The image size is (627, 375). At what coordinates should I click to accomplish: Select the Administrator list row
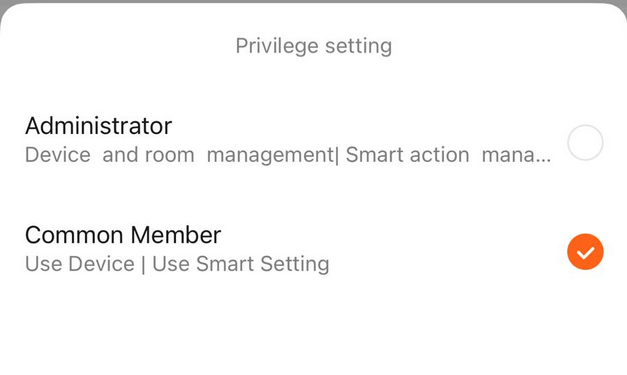point(314,141)
